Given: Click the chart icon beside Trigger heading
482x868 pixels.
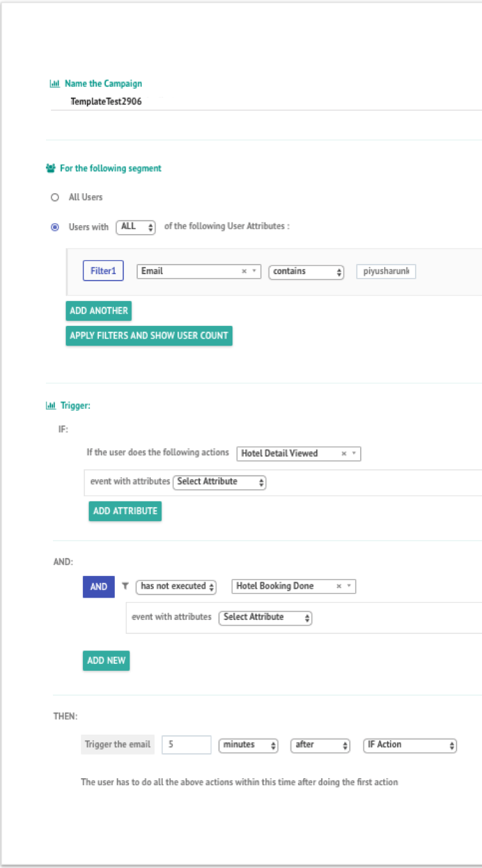Looking at the screenshot, I should pos(51,405).
